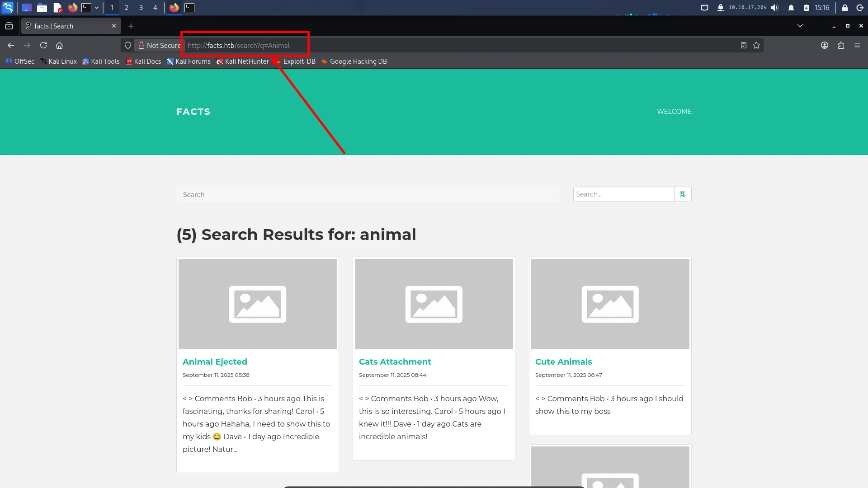Viewport: 868px width, 488px height.
Task: Open the Kali applications menu icon
Action: [8, 7]
